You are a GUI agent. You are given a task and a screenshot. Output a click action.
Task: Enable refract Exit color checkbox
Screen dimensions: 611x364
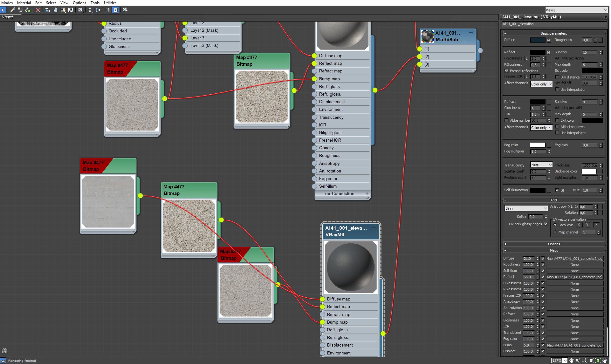pos(557,120)
